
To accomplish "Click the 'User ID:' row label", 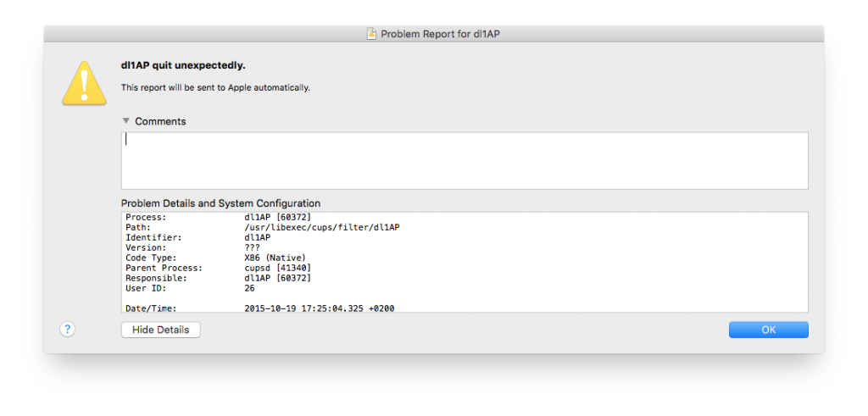I will tap(146, 288).
